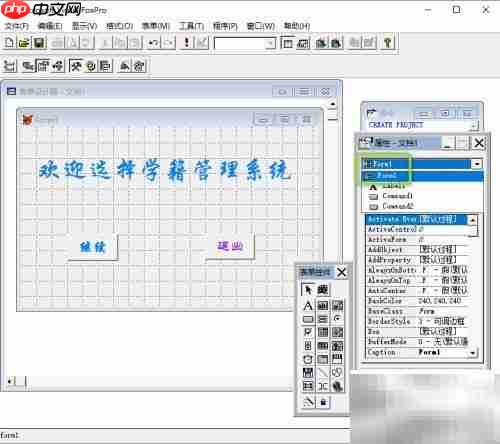Image resolution: width=500 pixels, height=444 pixels.
Task: Open the 显示(V) menu
Action: 84,26
